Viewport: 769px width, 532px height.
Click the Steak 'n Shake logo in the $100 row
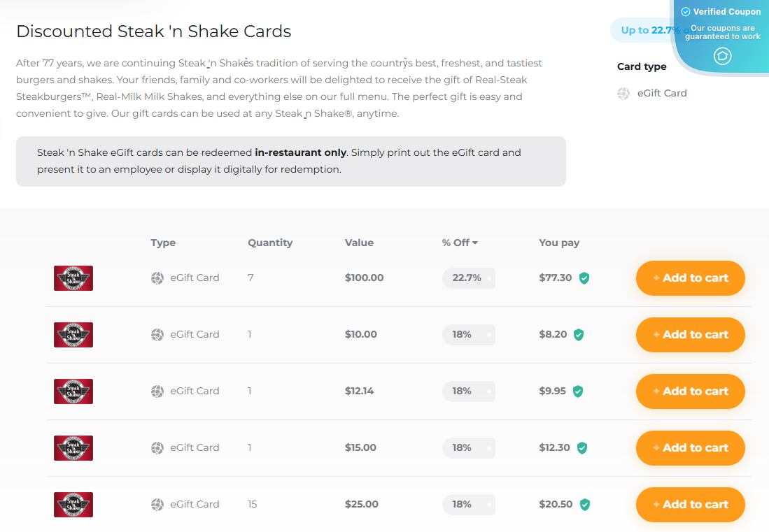pos(73,278)
